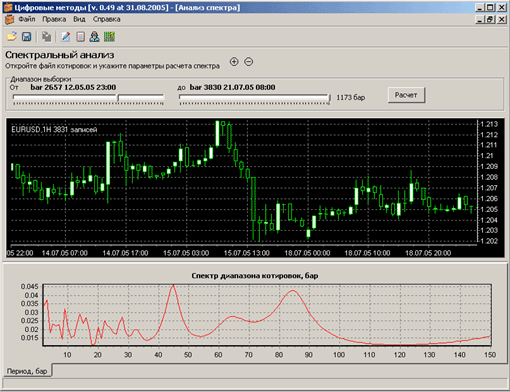This screenshot has height=392, width=510.
Task: Zoom in with the plus circle icon
Action: pyautogui.click(x=234, y=61)
